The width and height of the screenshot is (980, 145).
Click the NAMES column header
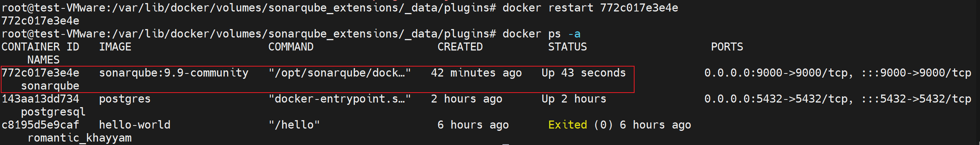click(44, 60)
